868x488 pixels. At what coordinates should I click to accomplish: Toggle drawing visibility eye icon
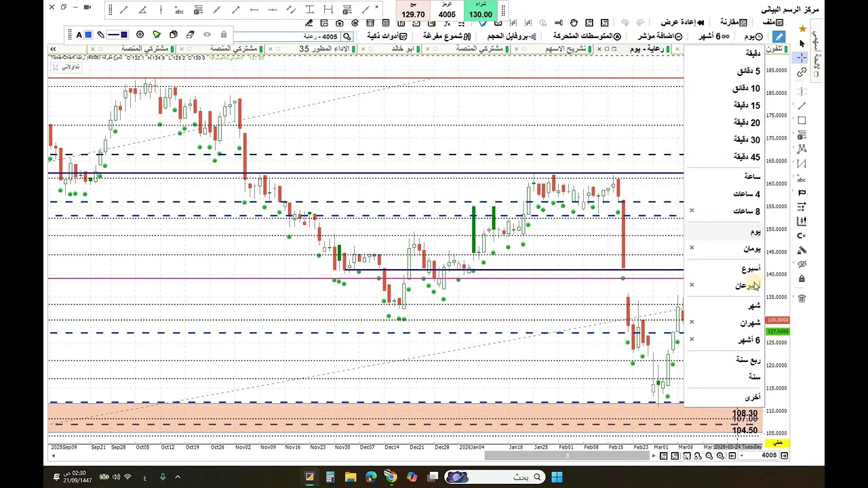[x=207, y=35]
